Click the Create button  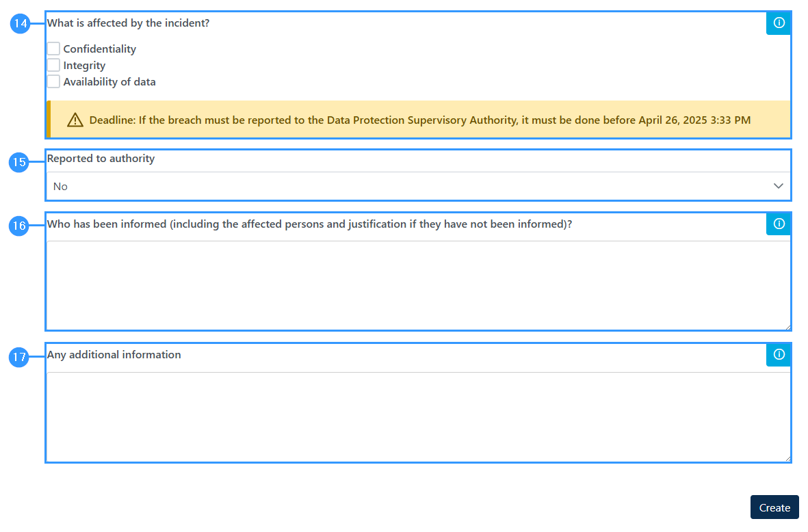(774, 508)
